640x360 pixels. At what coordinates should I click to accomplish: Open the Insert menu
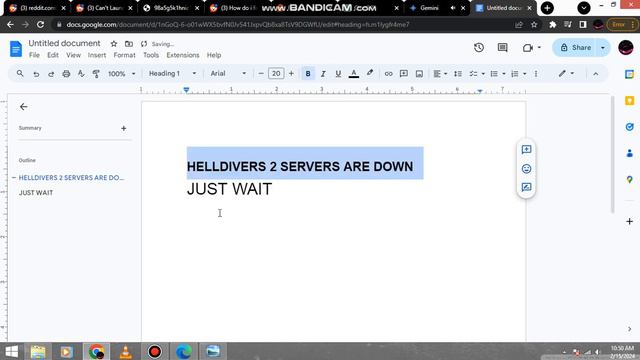[x=97, y=55]
